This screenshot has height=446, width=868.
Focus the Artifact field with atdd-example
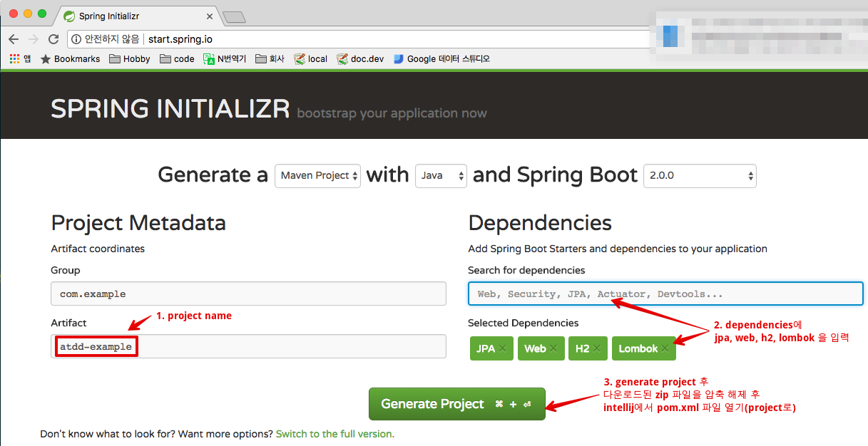pos(248,346)
